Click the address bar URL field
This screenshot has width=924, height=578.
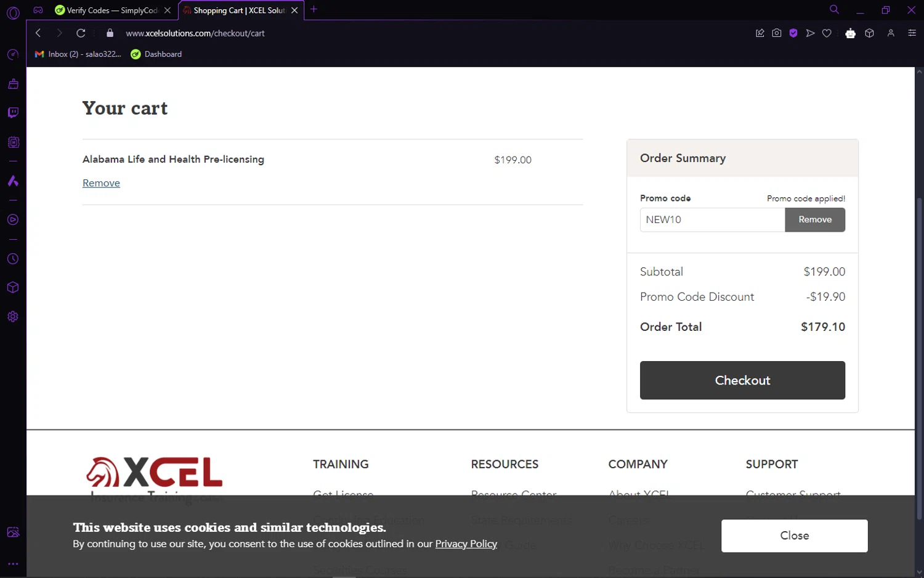(x=195, y=33)
